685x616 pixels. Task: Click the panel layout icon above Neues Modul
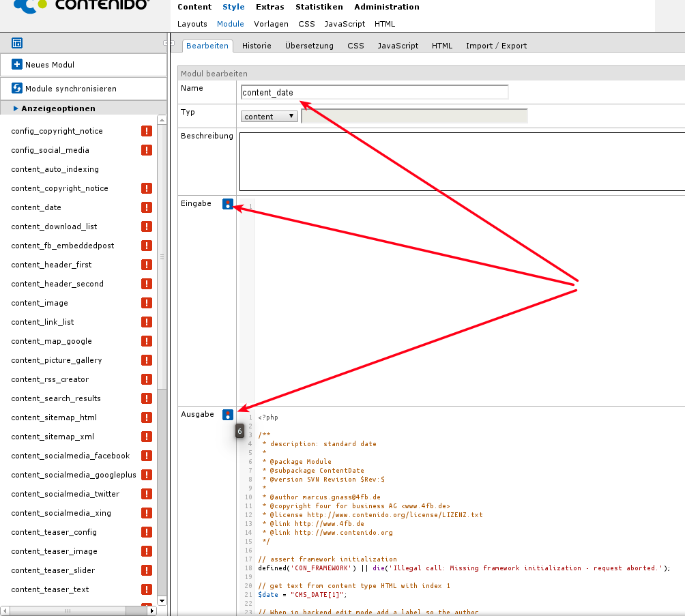tap(17, 43)
